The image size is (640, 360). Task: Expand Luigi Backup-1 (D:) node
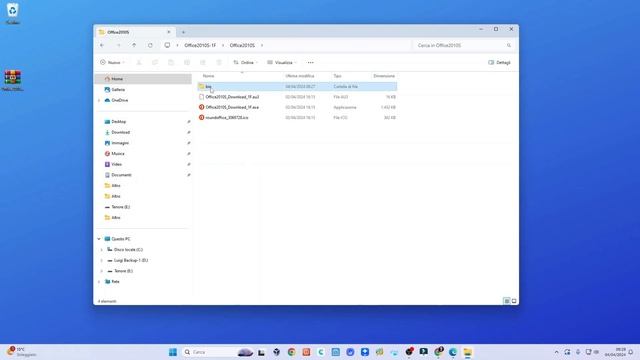[102, 260]
